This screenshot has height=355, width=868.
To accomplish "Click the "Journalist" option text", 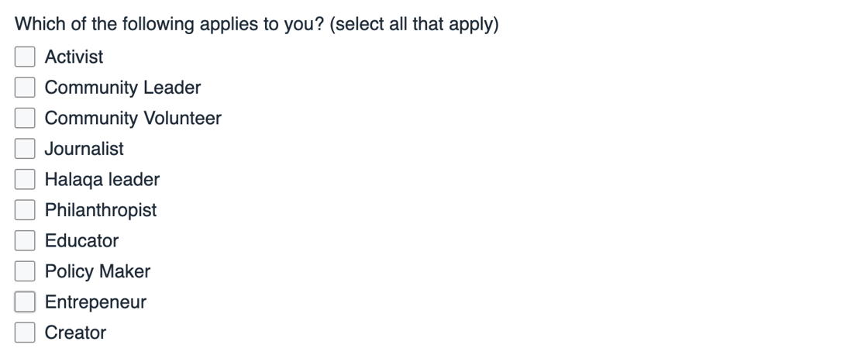I will (x=84, y=149).
